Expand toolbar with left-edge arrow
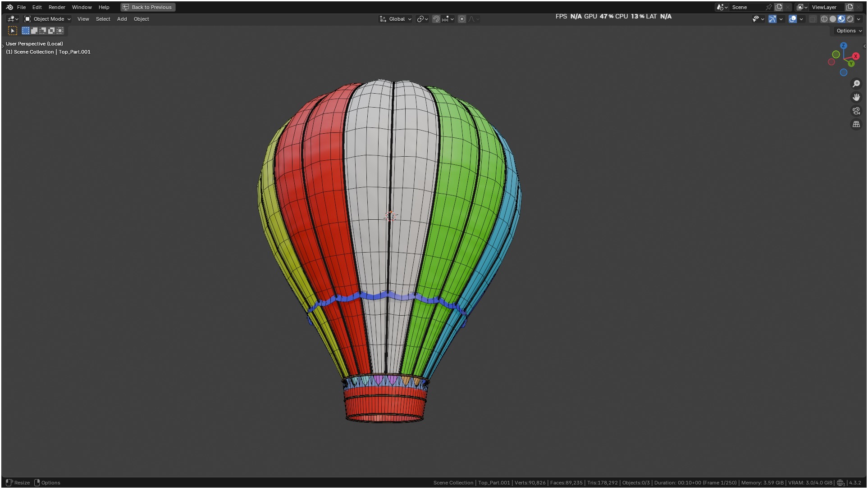 [x=3, y=46]
